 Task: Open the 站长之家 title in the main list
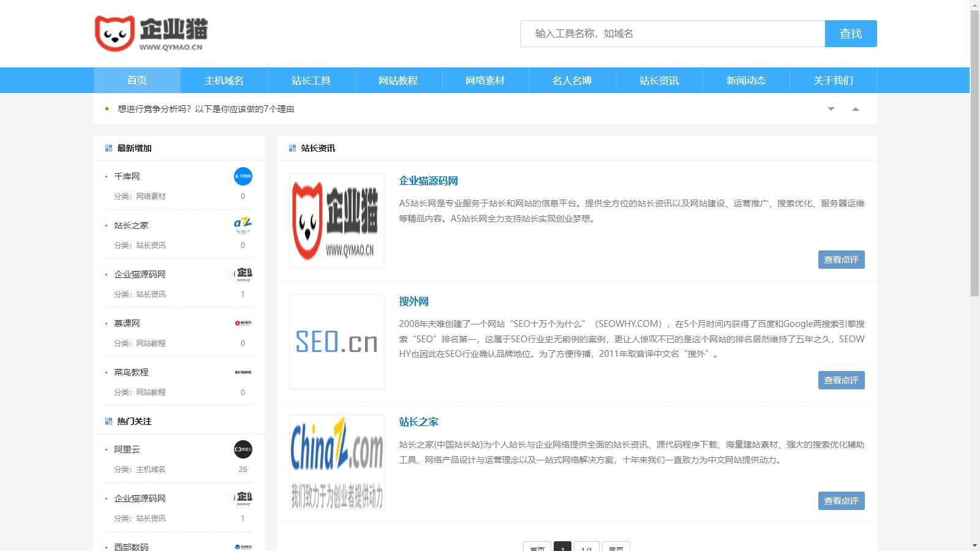tap(419, 422)
